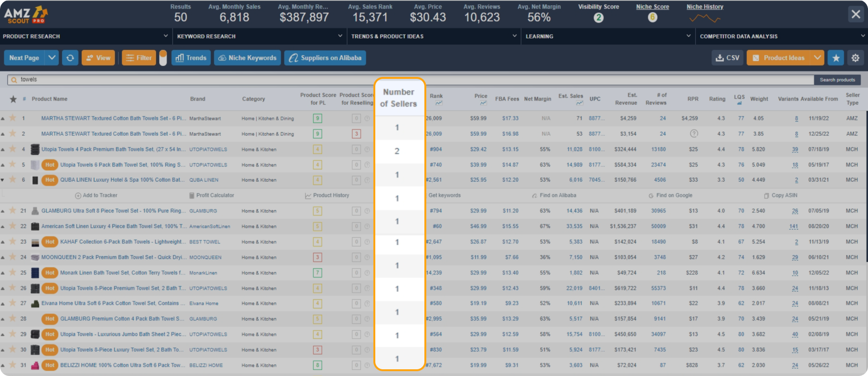
Task: Click Add to Tracker link
Action: point(96,195)
